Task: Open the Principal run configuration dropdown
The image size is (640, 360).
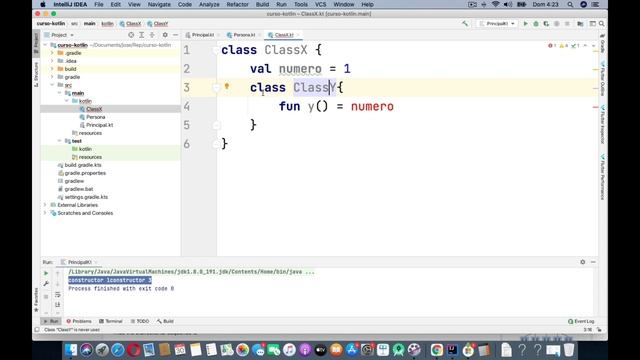Action: (x=497, y=24)
